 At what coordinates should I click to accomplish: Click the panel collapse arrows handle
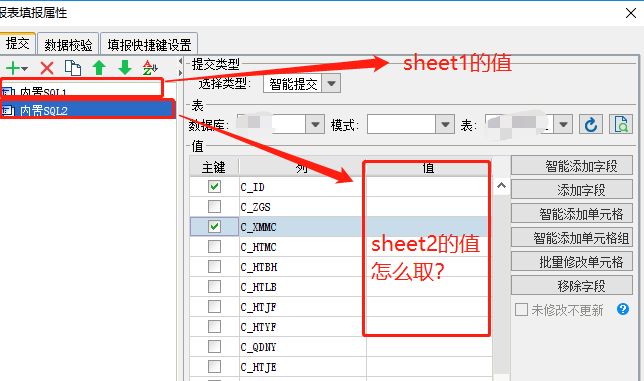pos(180,67)
